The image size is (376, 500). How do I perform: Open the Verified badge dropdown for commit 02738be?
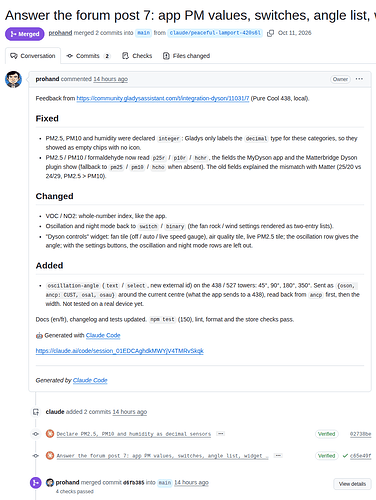(326, 434)
